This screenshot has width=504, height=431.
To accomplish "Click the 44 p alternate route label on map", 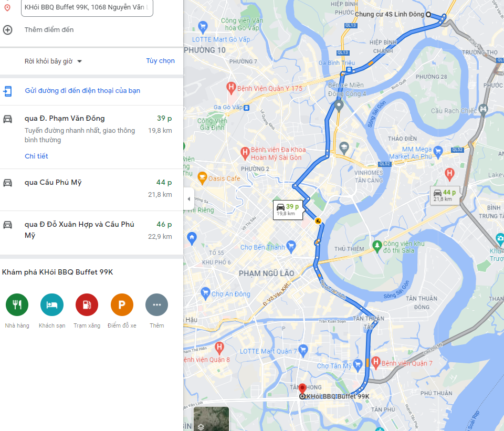I will (x=445, y=195).
